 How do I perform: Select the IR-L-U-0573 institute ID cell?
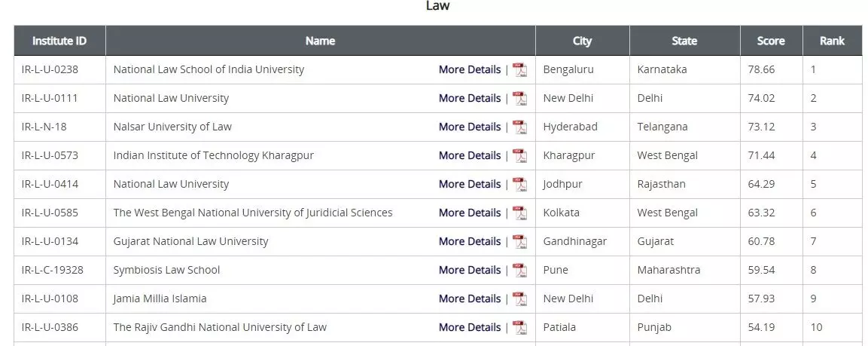coord(59,156)
